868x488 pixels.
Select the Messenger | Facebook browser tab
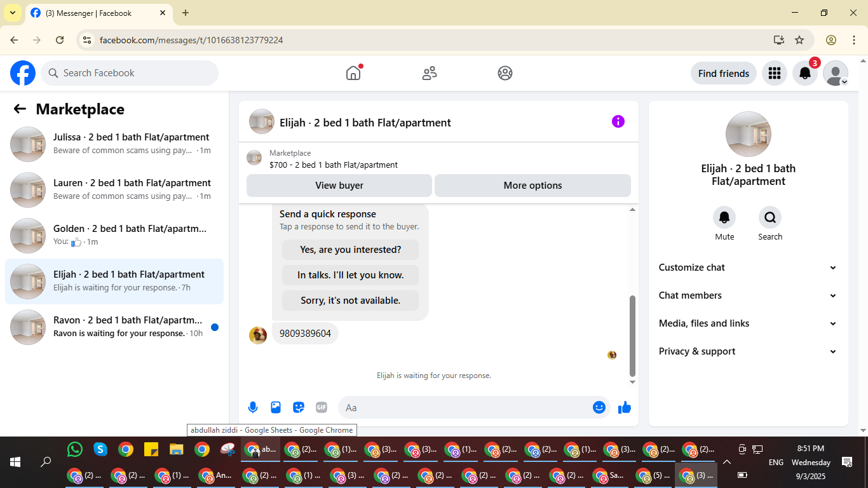99,13
